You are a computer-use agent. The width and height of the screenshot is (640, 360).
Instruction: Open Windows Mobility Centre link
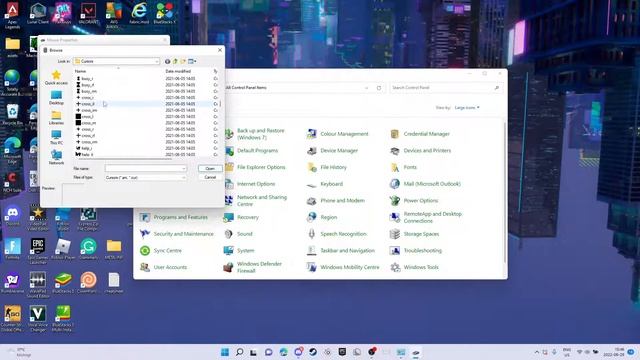click(349, 267)
